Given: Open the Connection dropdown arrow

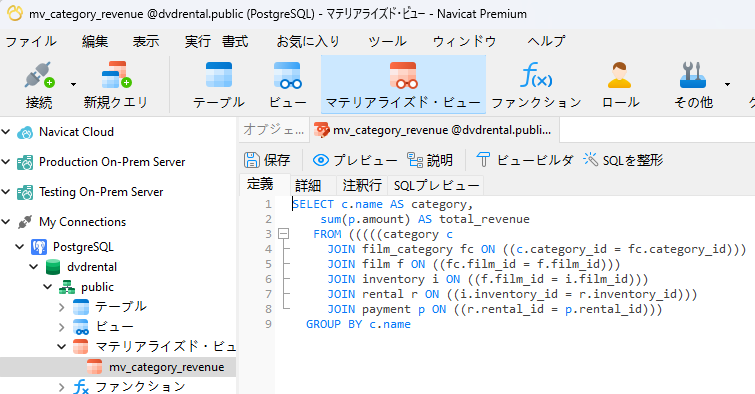Looking at the screenshot, I should pos(73,84).
